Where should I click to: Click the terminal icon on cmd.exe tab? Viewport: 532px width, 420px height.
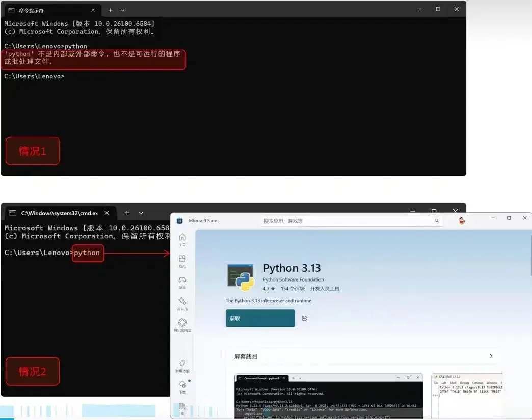click(x=13, y=213)
